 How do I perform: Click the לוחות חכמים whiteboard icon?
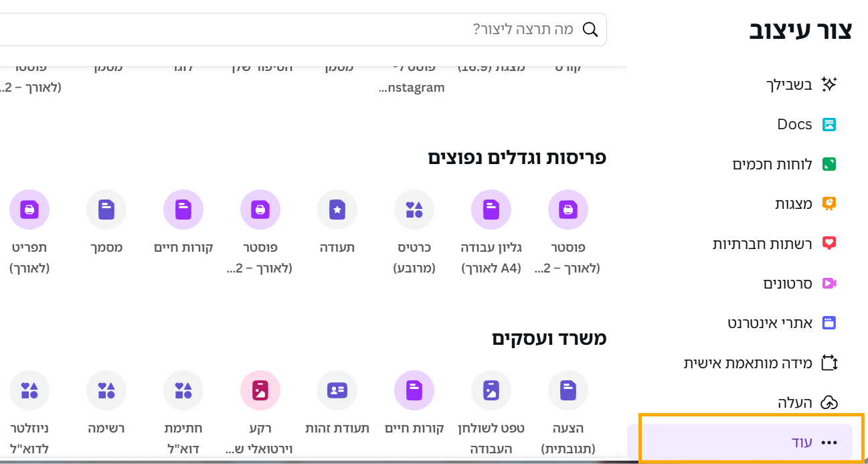(829, 164)
